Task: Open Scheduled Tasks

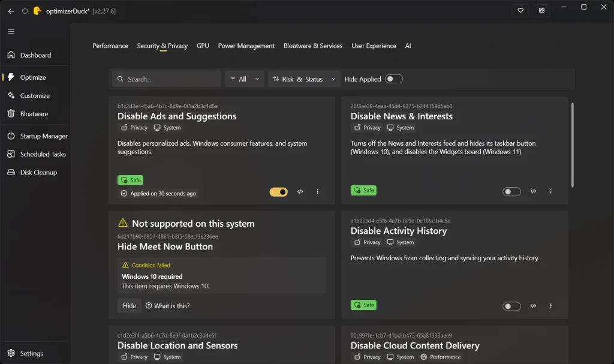Action: (x=35, y=154)
